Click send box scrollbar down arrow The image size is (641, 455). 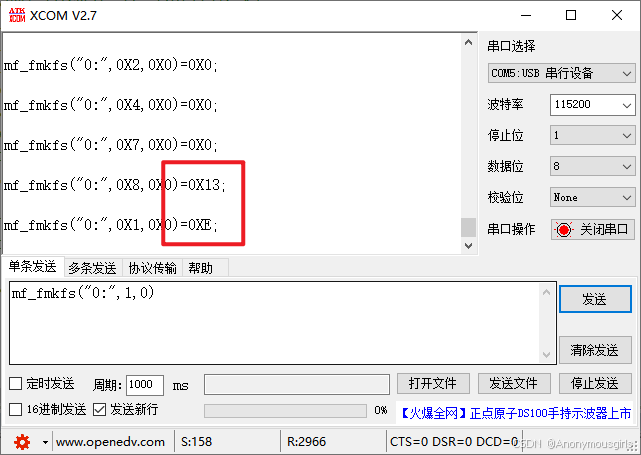[547, 354]
